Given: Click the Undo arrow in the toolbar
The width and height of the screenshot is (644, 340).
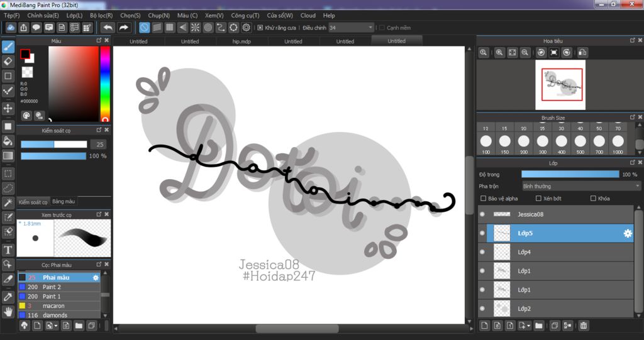Looking at the screenshot, I should coord(108,28).
